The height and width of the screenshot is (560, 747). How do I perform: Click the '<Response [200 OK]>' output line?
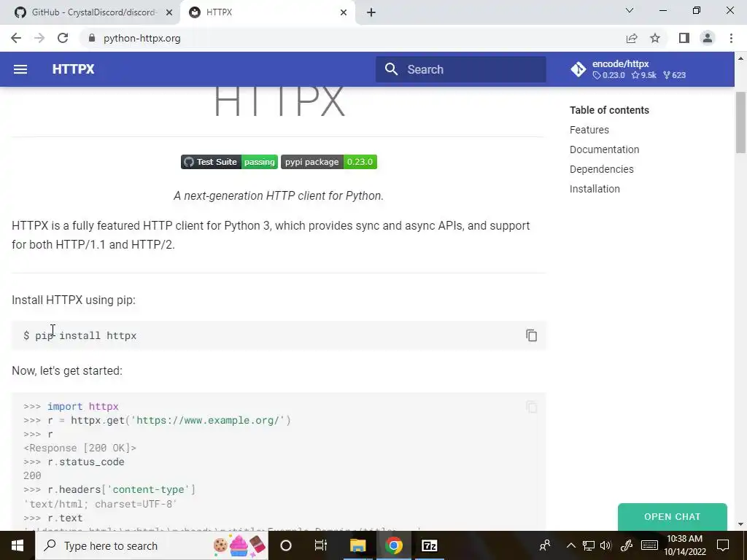(80, 448)
